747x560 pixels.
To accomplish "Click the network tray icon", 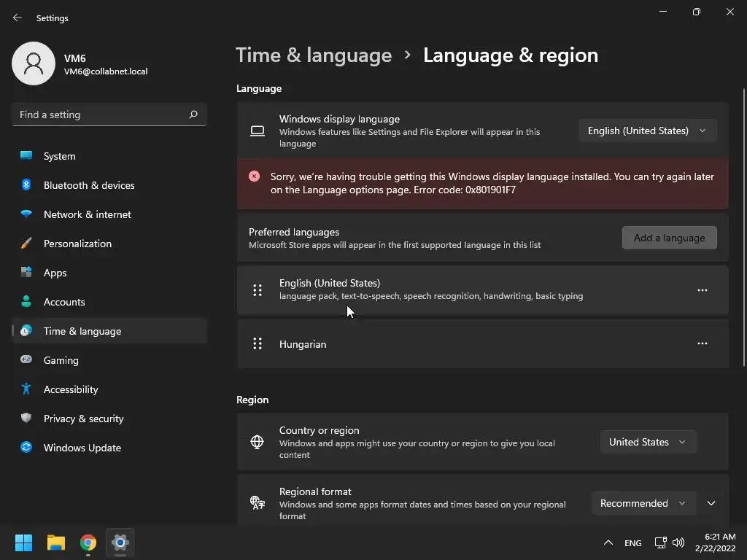I will coord(660,542).
